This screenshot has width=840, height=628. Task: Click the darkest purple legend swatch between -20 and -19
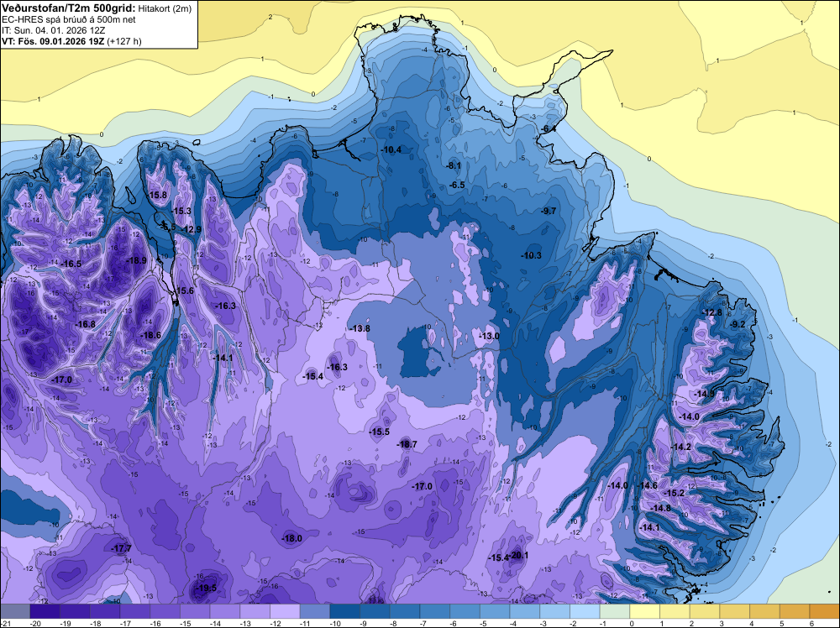coord(45,611)
